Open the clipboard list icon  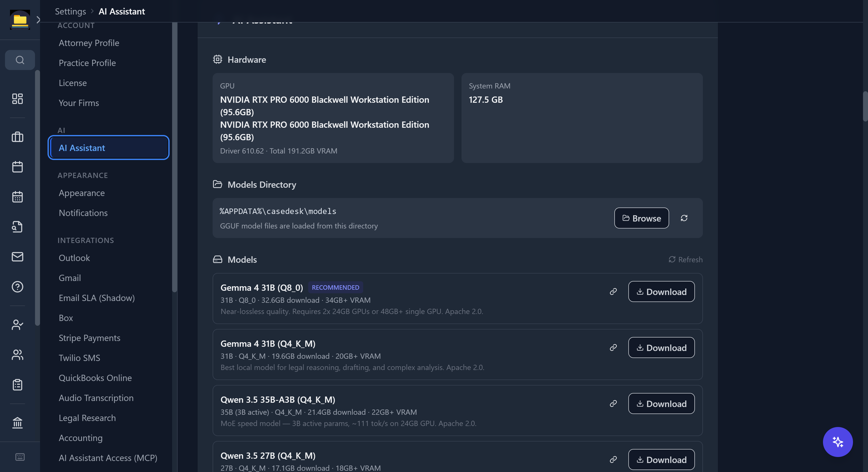(18, 384)
